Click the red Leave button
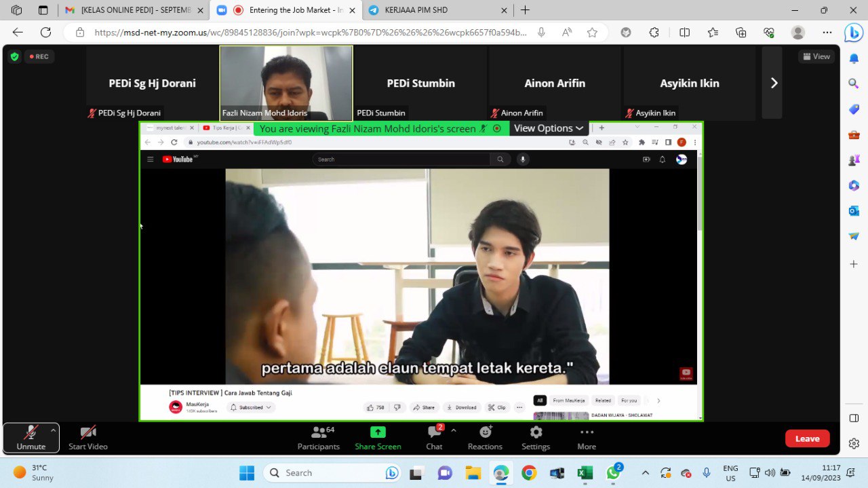The width and height of the screenshot is (868, 488). pos(807,438)
